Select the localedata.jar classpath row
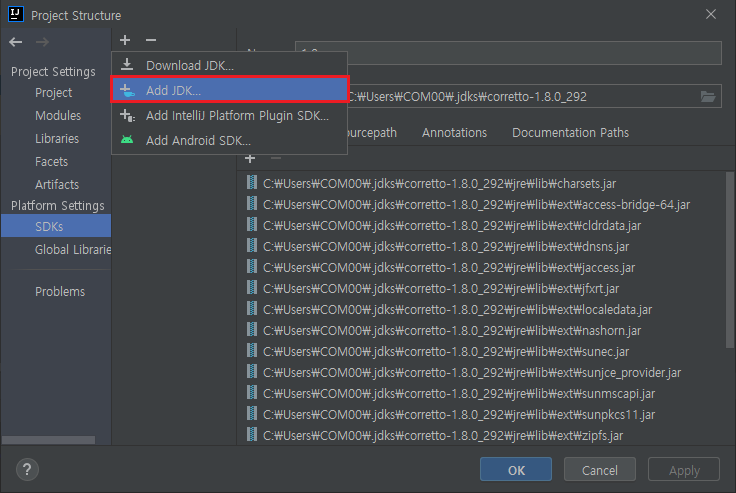Viewport: 736px width, 493px height. pyautogui.click(x=480, y=309)
